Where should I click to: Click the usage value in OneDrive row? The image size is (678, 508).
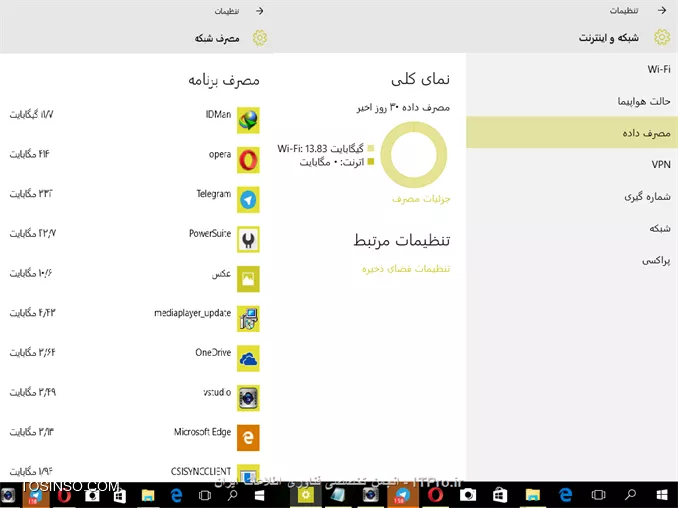pyautogui.click(x=32, y=353)
